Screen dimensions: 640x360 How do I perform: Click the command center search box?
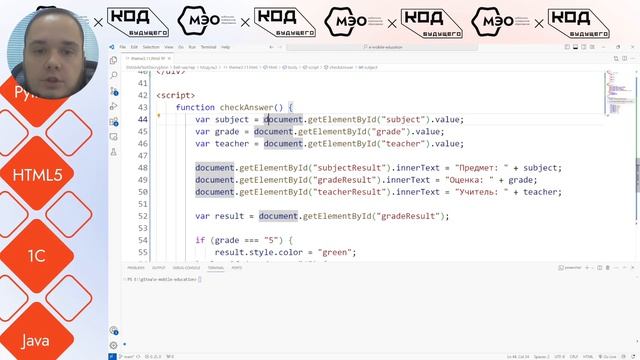click(x=382, y=47)
